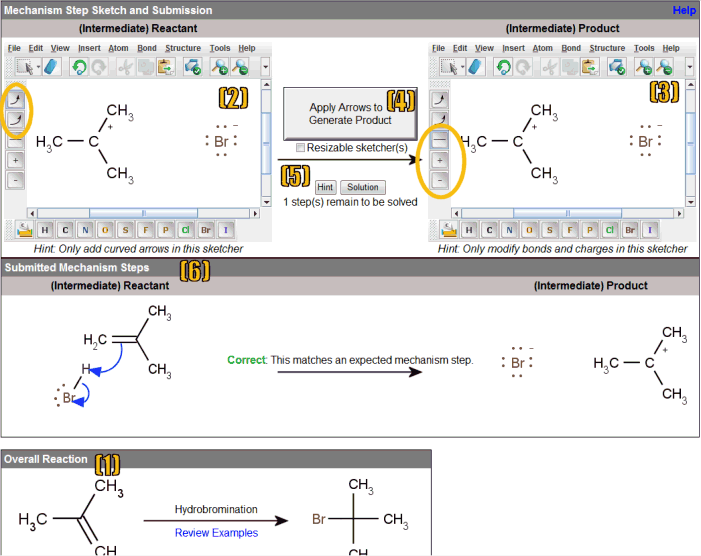701x556 pixels.
Task: Open Structure menu in reactant sketcher
Action: click(183, 48)
